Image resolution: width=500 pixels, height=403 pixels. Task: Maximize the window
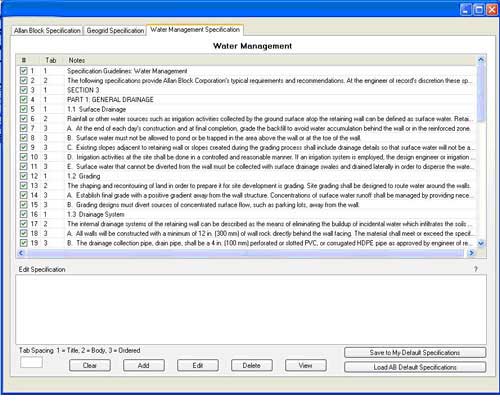click(x=479, y=9)
